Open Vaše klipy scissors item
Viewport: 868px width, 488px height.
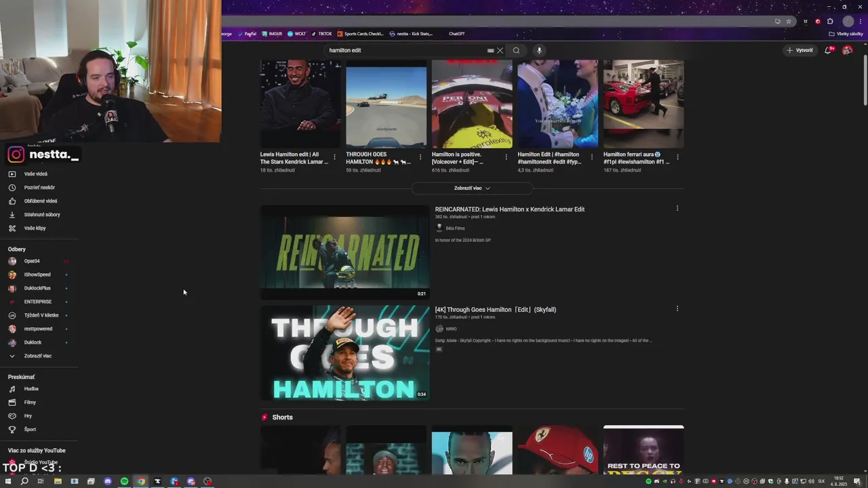(x=35, y=228)
